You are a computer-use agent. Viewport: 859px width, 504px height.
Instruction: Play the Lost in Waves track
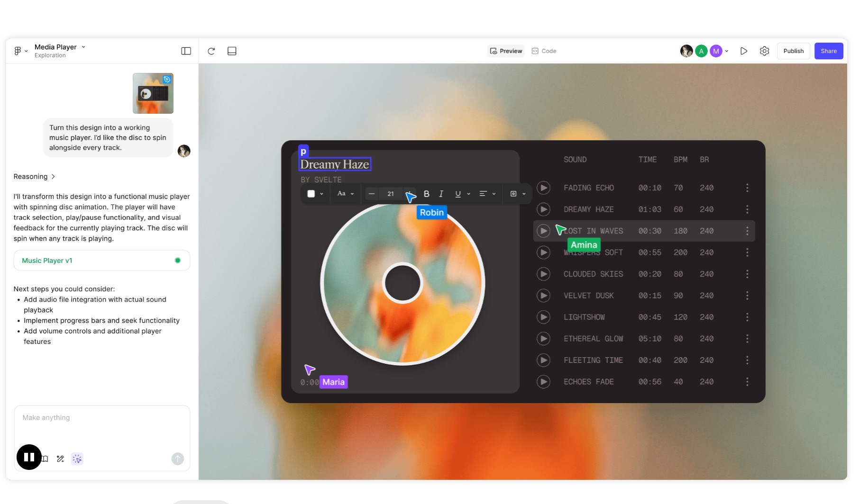click(543, 231)
